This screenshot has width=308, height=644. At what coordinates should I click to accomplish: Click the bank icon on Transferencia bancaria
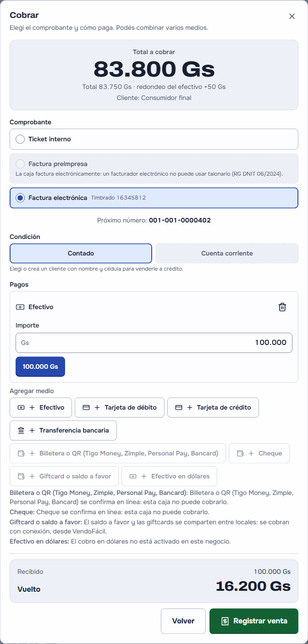point(21,430)
